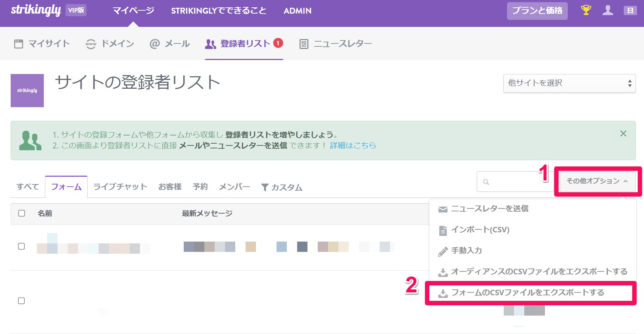This screenshot has height=334, width=644.
Task: Switch to the 予約 filter tab
Action: point(200,187)
